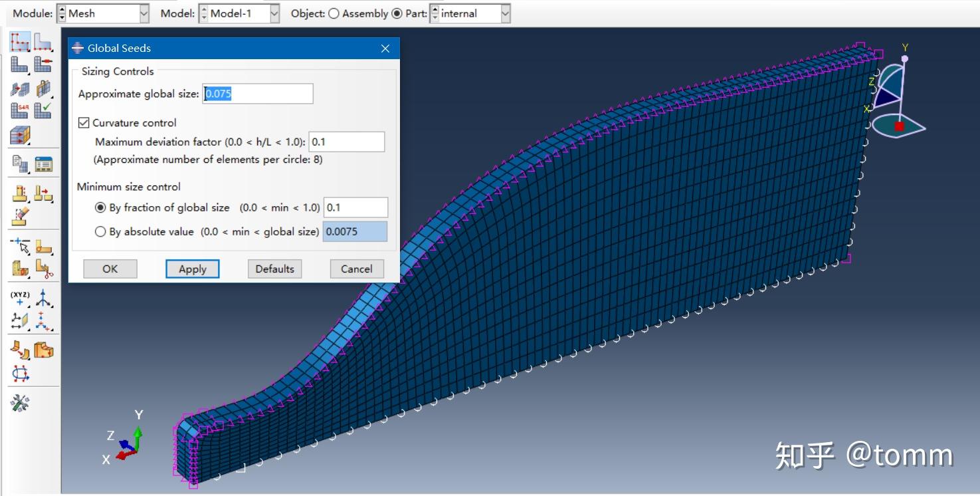Select the By absolute value option
This screenshot has width=980, height=496.
pos(100,231)
